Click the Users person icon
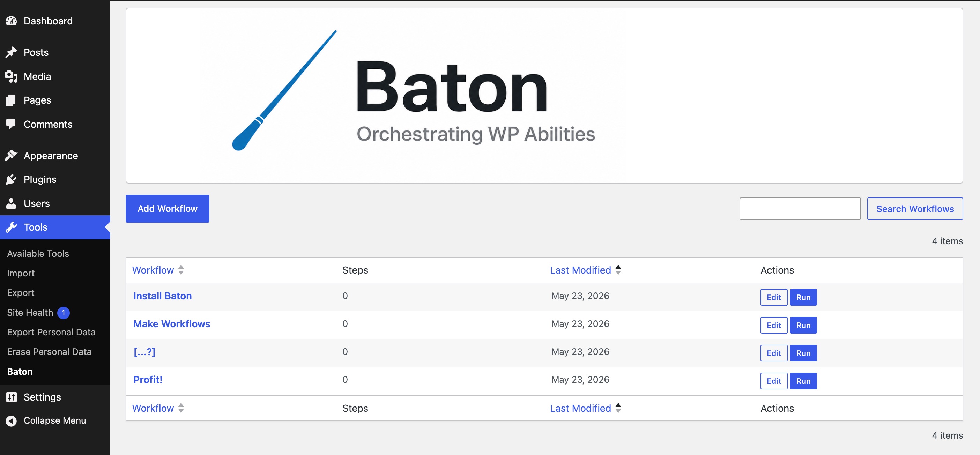The width and height of the screenshot is (980, 455). click(12, 203)
